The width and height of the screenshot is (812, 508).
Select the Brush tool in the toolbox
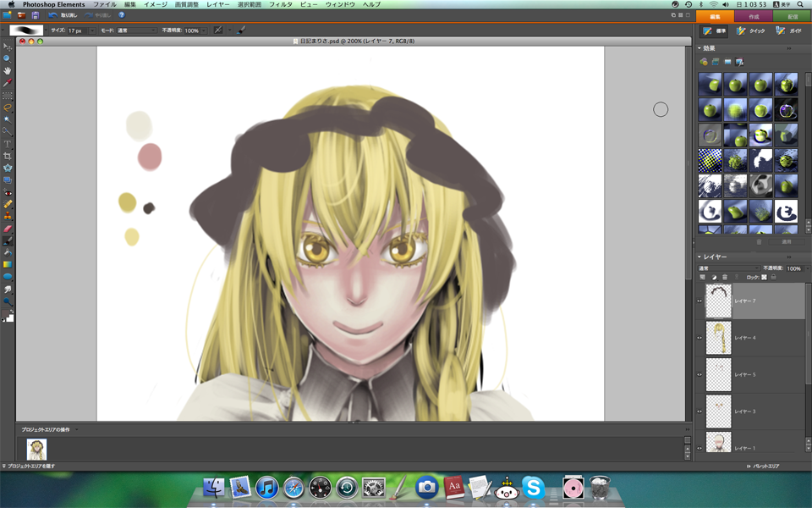coord(8,240)
